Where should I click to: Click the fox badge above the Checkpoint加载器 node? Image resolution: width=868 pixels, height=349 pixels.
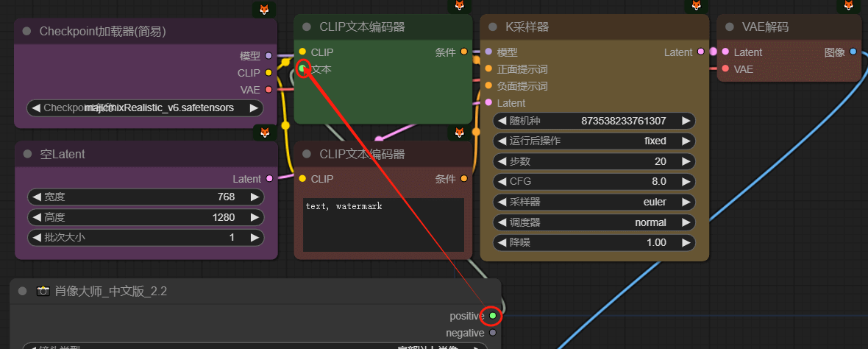tap(265, 10)
